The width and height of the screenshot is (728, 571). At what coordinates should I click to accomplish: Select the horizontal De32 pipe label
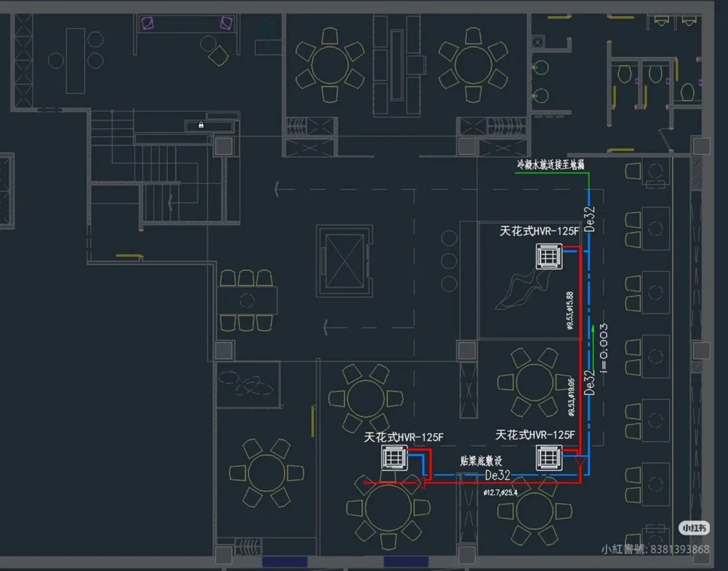pyautogui.click(x=497, y=475)
